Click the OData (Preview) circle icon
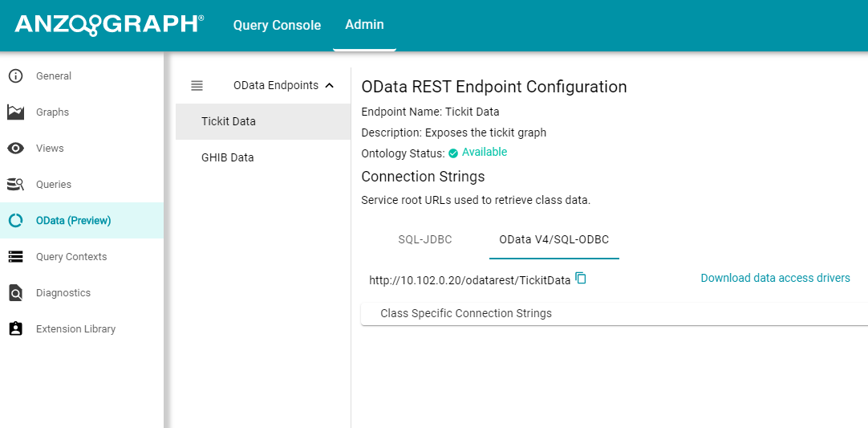This screenshot has height=428, width=868. (x=15, y=221)
